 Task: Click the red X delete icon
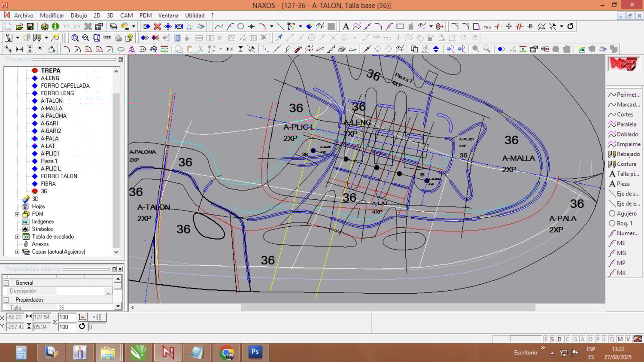(158, 27)
